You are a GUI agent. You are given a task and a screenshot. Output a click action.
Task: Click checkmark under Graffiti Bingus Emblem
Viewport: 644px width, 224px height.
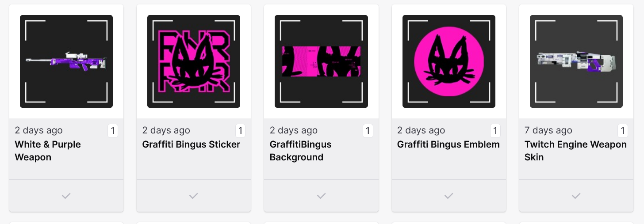(x=448, y=196)
